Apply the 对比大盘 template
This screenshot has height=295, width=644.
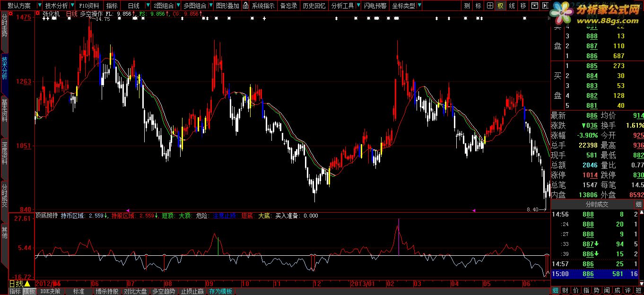pyautogui.click(x=135, y=291)
